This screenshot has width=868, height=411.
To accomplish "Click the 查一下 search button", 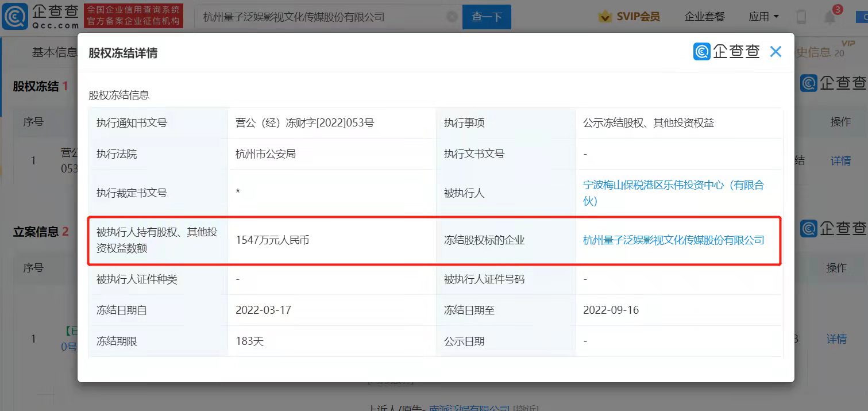I will tap(487, 17).
